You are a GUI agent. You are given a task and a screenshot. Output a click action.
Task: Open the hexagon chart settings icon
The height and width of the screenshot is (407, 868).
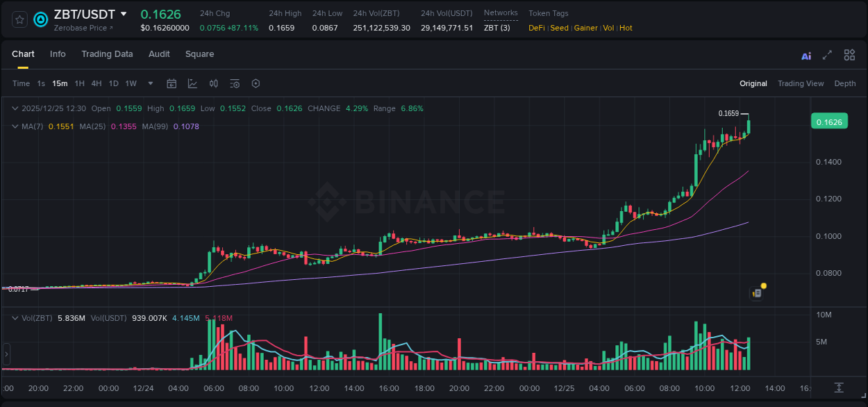pyautogui.click(x=256, y=83)
